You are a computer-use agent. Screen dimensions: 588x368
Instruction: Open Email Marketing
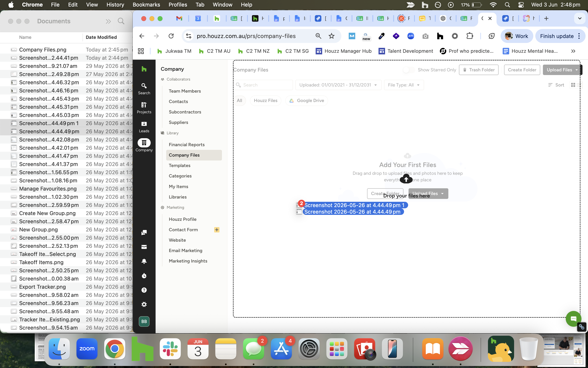(185, 250)
